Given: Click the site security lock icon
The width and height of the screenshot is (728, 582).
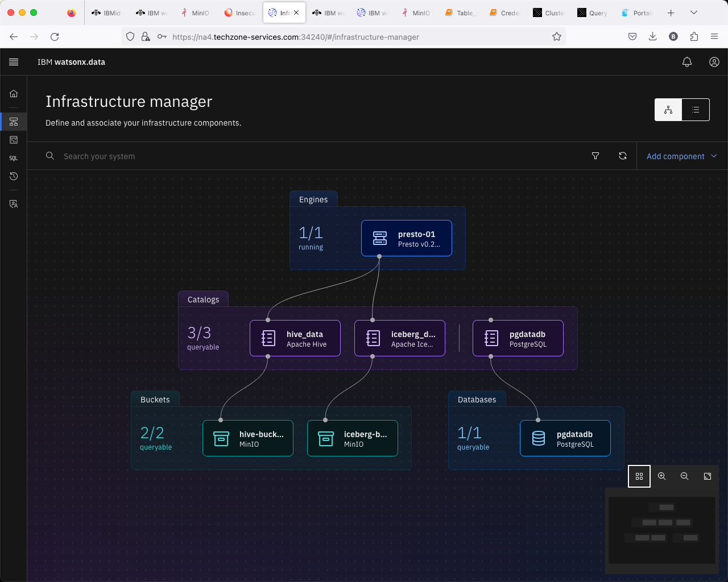Looking at the screenshot, I should 146,36.
